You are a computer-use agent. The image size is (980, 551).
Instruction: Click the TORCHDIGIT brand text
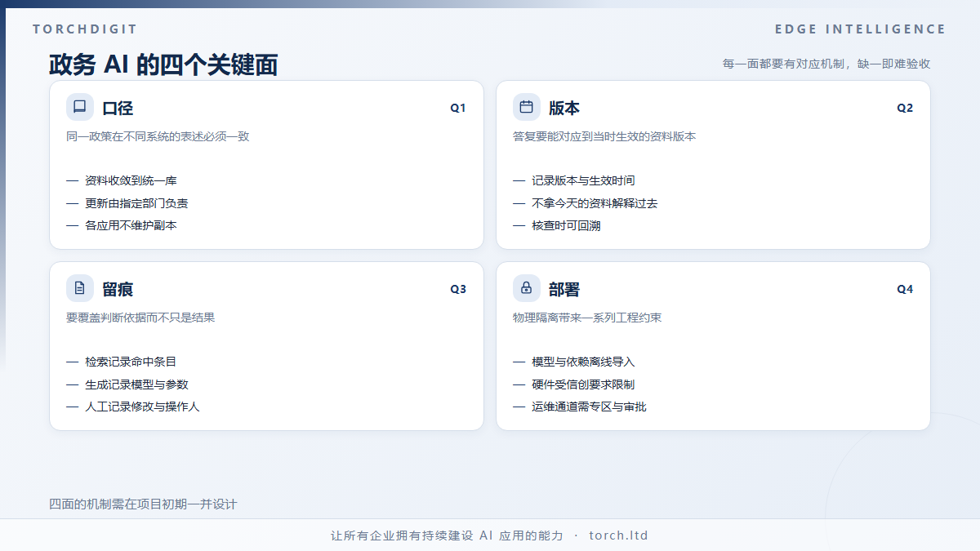point(86,29)
